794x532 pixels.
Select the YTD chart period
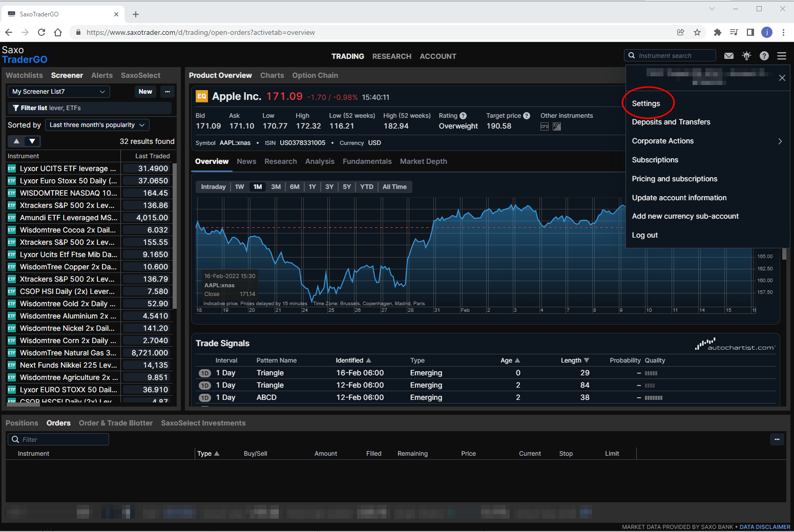click(x=367, y=187)
